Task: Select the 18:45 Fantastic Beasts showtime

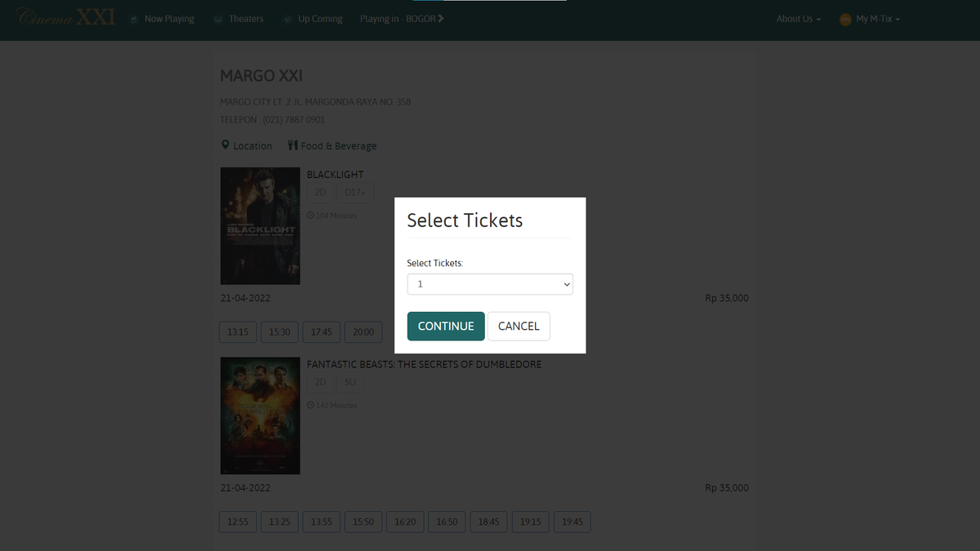Action: pyautogui.click(x=488, y=522)
